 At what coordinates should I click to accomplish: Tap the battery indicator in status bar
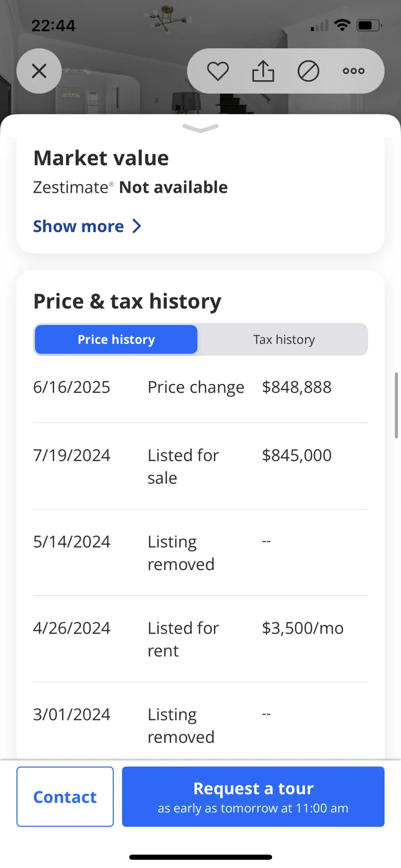pos(369,25)
